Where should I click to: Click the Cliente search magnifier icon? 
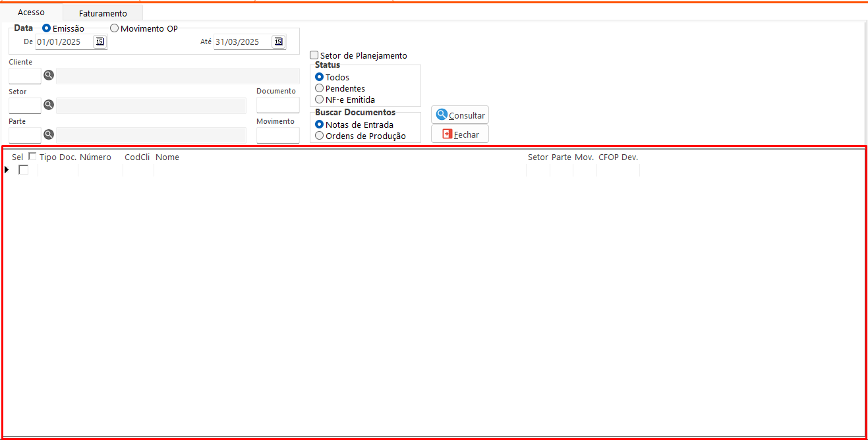pos(49,75)
